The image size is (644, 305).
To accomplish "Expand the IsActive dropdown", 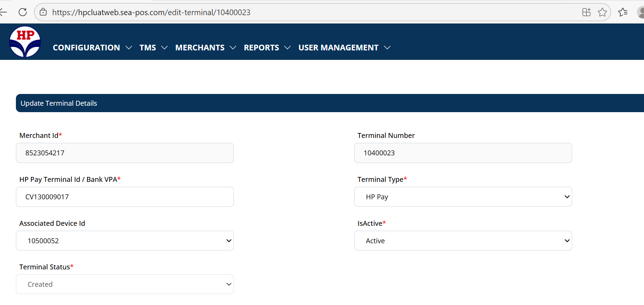I will point(463,241).
